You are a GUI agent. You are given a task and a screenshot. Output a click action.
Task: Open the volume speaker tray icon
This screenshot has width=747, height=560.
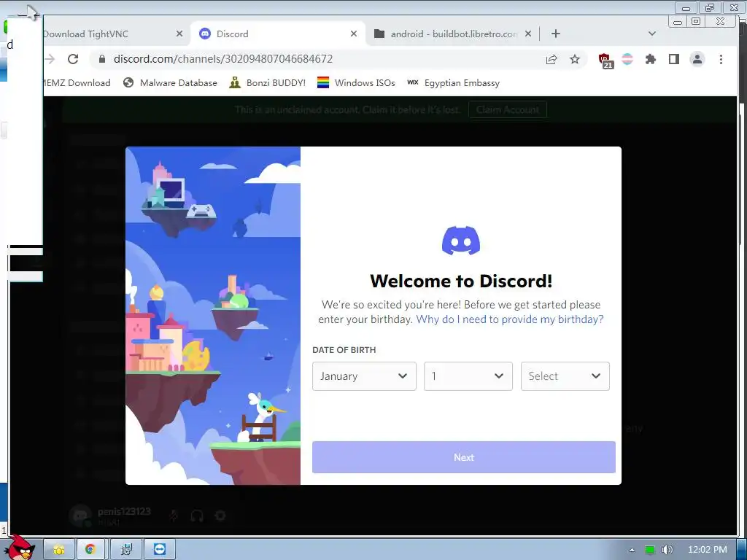(x=667, y=550)
